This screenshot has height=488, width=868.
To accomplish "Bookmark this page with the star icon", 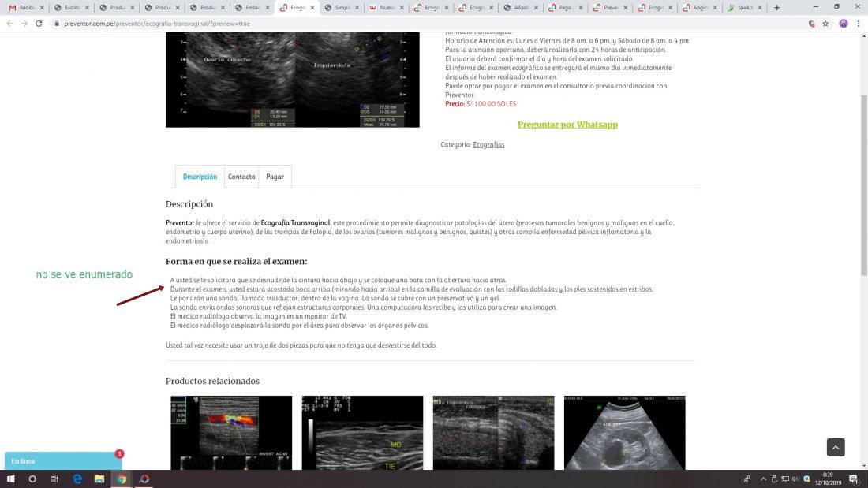I will point(825,24).
